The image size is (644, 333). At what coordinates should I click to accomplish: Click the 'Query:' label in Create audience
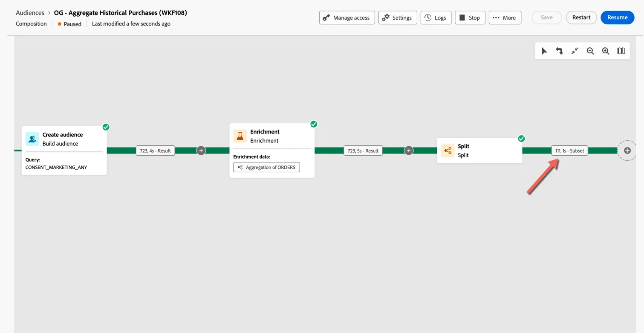[33, 160]
